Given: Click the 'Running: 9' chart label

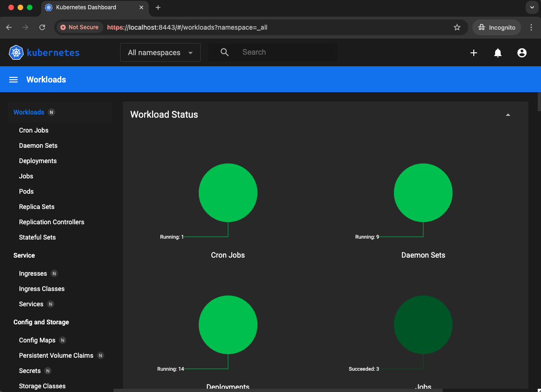Looking at the screenshot, I should [x=367, y=237].
